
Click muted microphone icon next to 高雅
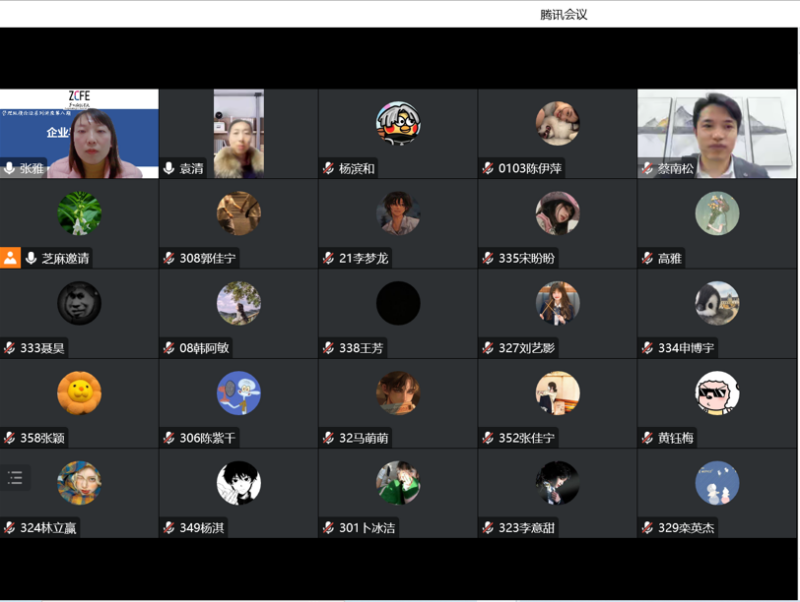pyautogui.click(x=647, y=258)
